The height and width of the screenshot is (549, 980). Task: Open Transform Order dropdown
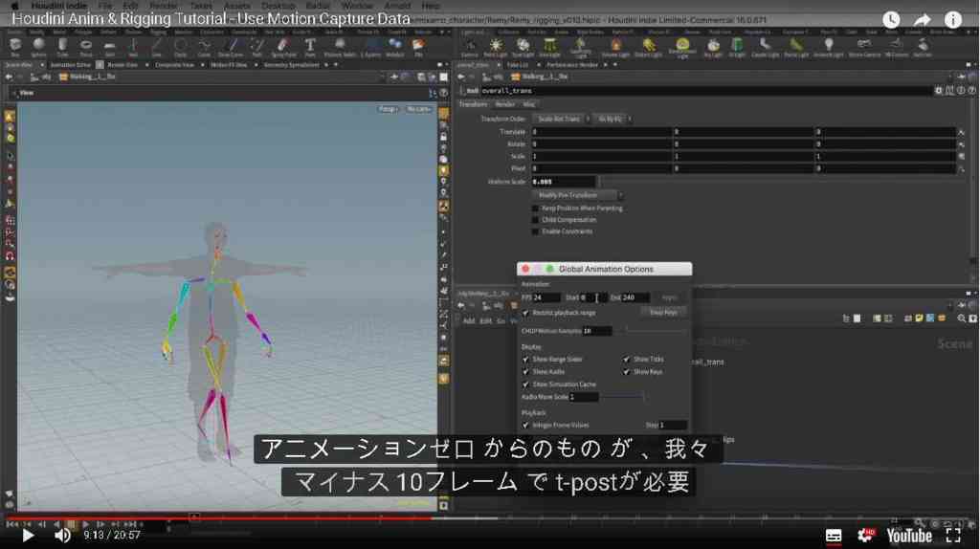(x=561, y=119)
